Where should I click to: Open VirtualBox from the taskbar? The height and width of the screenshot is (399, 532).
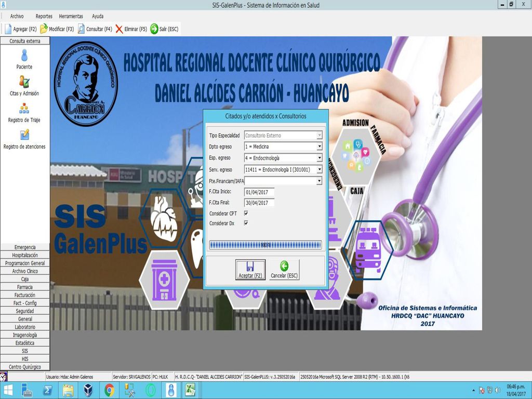(88, 390)
